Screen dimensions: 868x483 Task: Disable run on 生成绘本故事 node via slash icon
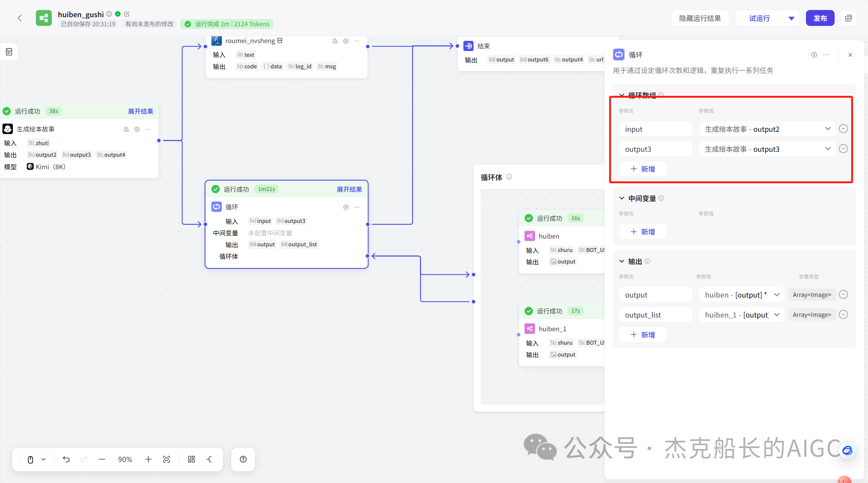tap(126, 129)
